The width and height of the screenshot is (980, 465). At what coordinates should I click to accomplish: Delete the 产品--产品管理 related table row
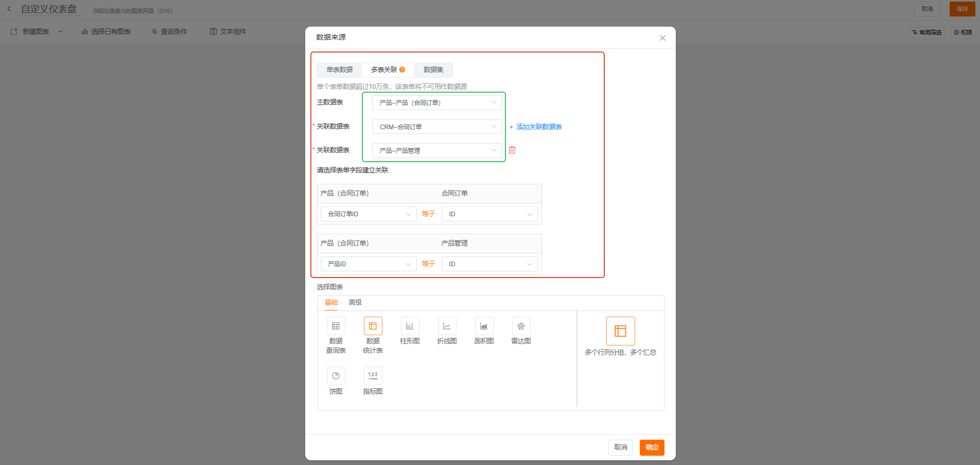pos(512,150)
